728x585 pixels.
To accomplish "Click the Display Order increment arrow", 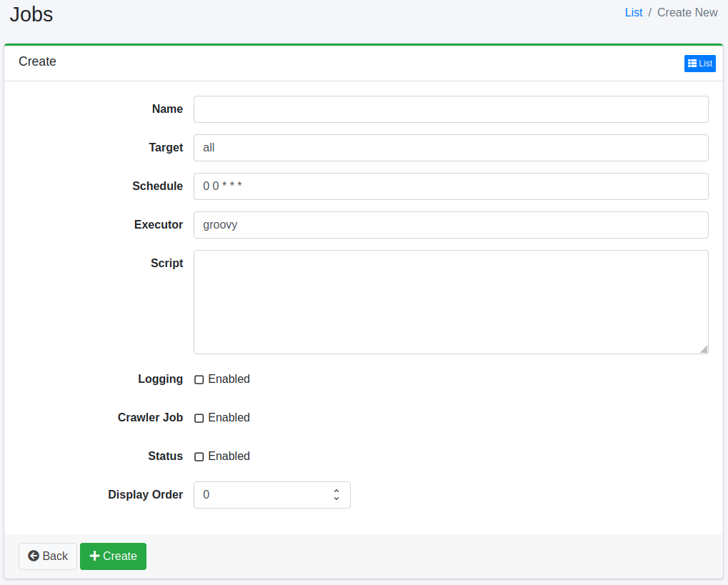I will click(336, 491).
